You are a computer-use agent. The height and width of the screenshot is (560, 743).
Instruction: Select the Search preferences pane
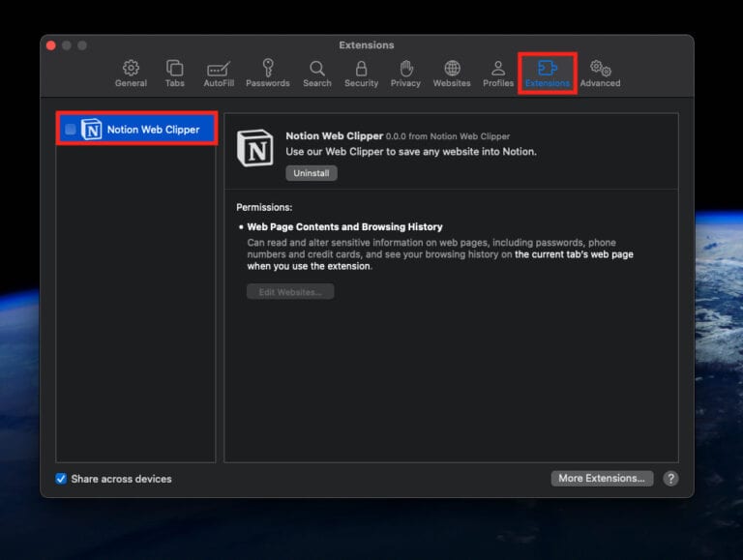pyautogui.click(x=316, y=74)
